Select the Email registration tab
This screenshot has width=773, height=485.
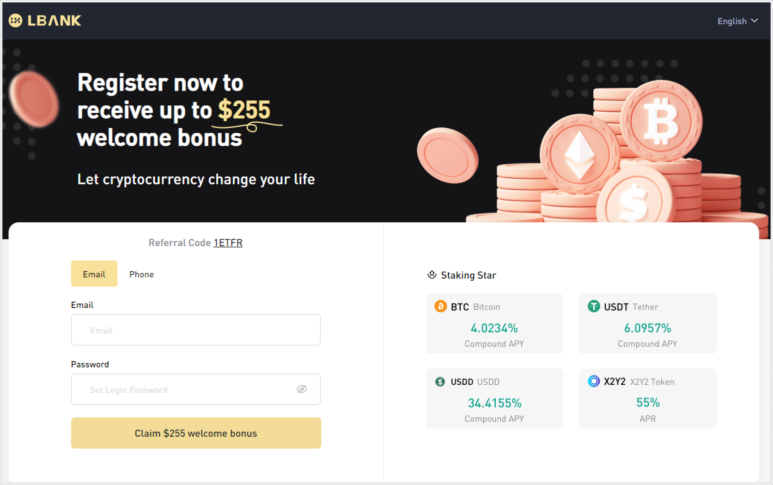(94, 274)
